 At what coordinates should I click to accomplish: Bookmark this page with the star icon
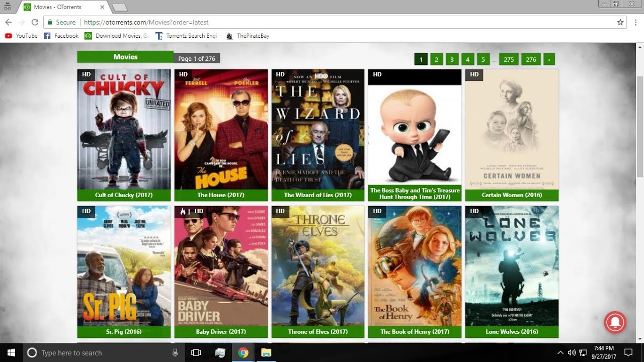coord(620,22)
